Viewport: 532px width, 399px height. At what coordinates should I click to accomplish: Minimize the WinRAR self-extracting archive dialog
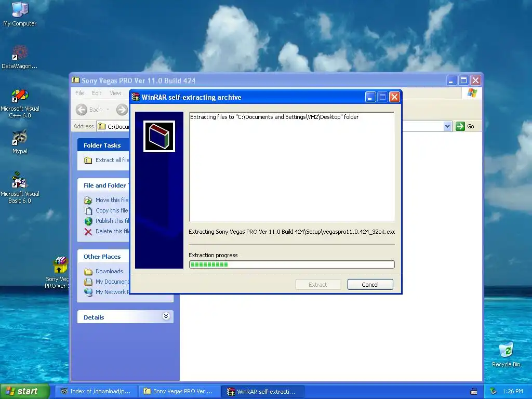tap(370, 97)
